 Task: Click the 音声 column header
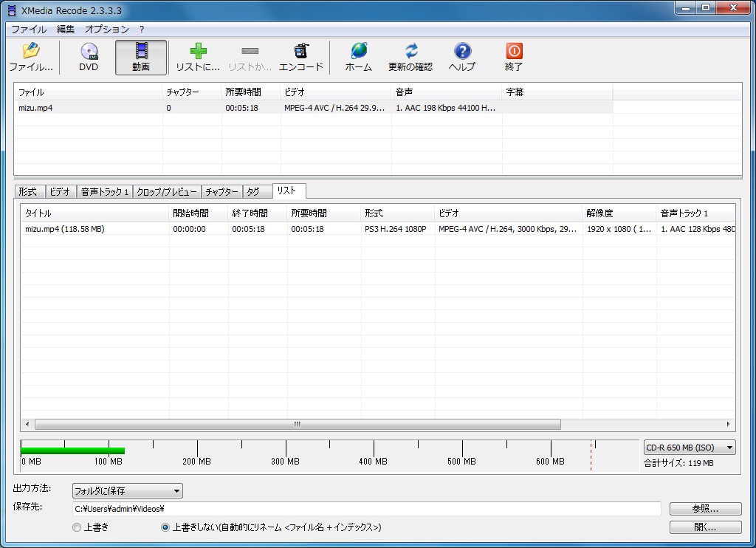pyautogui.click(x=447, y=92)
